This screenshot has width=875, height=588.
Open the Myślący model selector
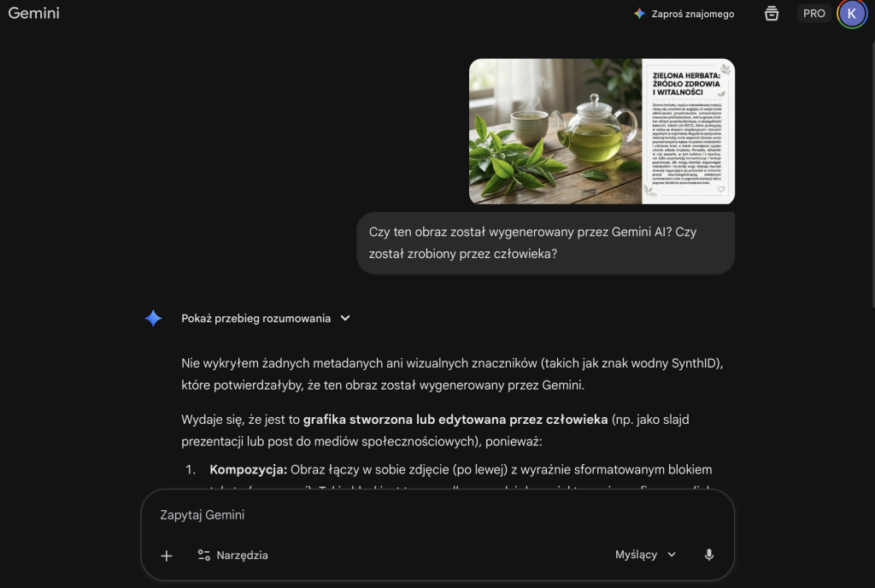(x=646, y=555)
